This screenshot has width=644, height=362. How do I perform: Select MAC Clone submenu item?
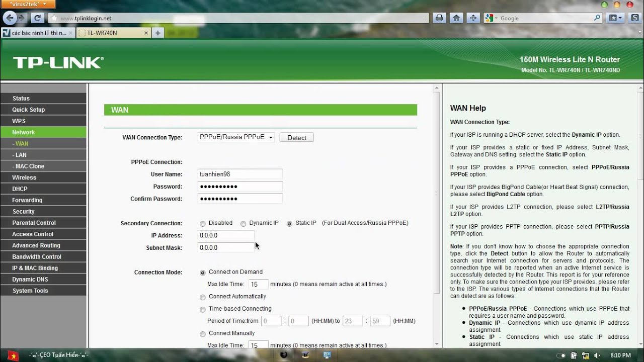pyautogui.click(x=43, y=166)
